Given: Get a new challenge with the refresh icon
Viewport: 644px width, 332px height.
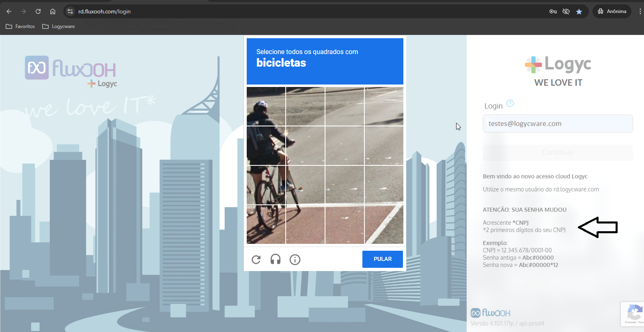Looking at the screenshot, I should (256, 259).
